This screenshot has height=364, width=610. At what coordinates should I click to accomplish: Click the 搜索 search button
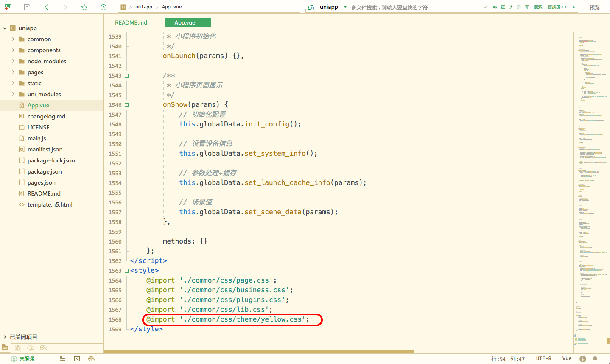(x=538, y=7)
